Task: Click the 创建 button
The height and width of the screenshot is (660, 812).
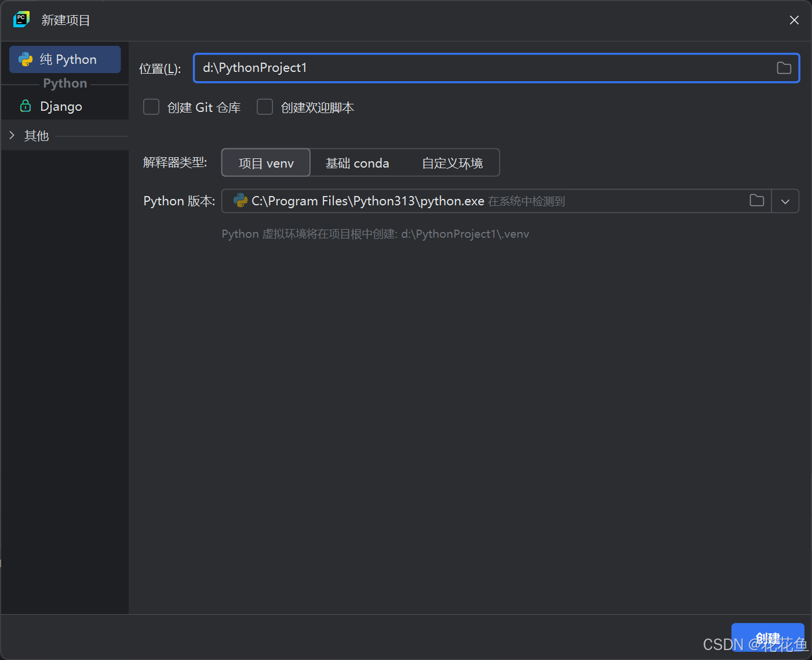Action: click(767, 637)
